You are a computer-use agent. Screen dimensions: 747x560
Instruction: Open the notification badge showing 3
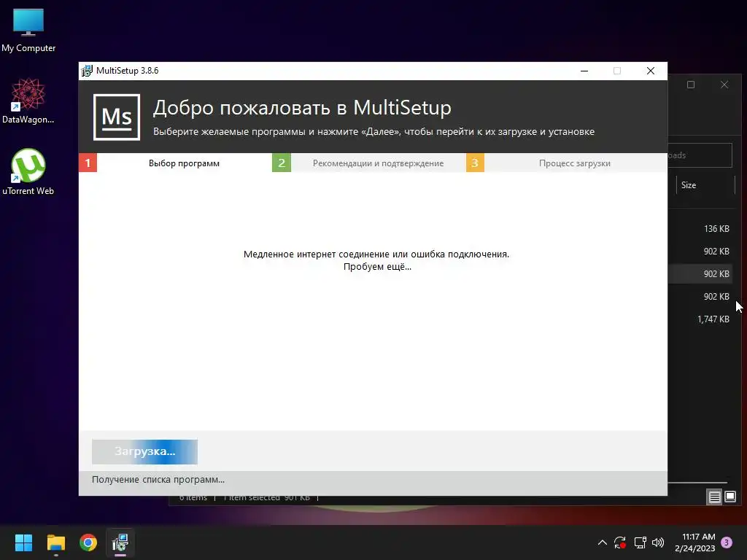point(727,542)
